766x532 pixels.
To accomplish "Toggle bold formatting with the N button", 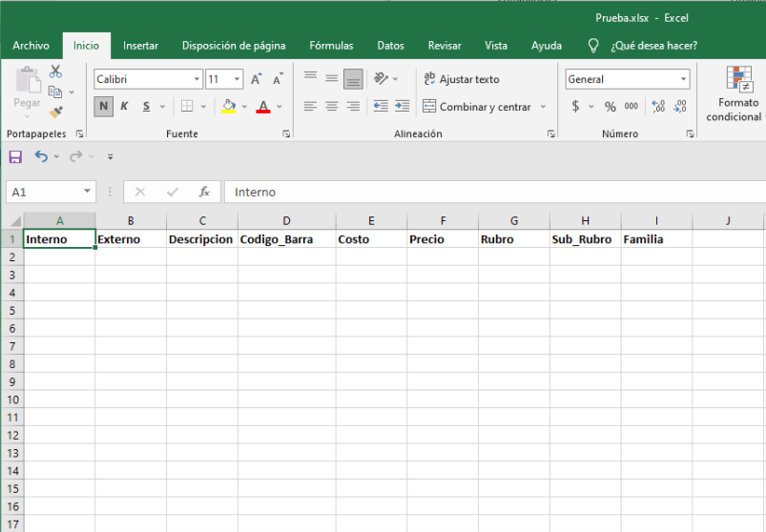I will pos(103,107).
